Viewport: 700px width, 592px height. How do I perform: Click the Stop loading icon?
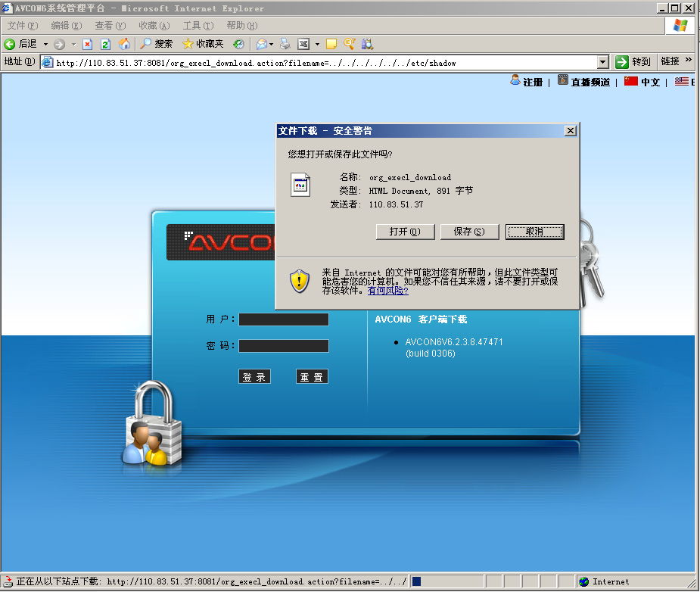pyautogui.click(x=88, y=44)
